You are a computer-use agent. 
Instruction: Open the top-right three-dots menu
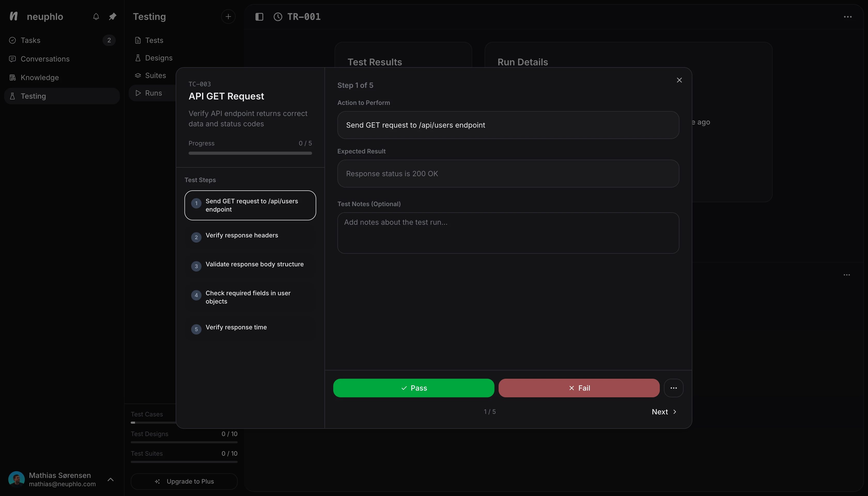coord(848,17)
